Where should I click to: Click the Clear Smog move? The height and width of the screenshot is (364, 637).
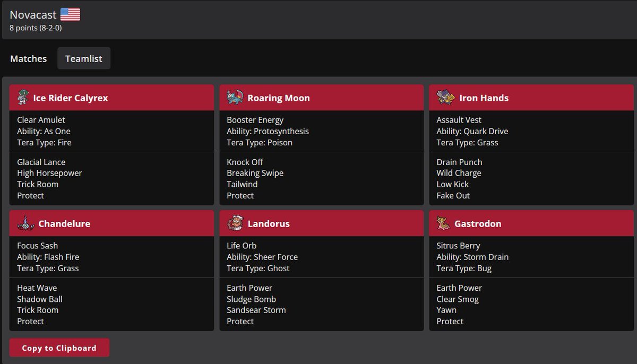(458, 299)
